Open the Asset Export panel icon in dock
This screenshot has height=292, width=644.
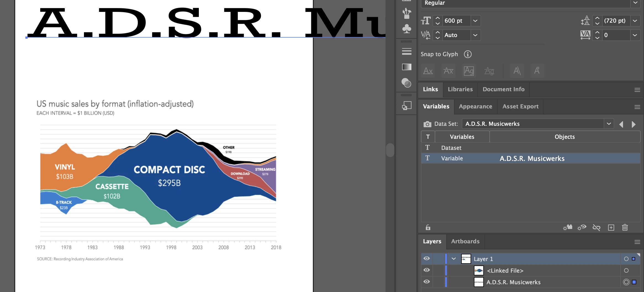[x=407, y=106]
